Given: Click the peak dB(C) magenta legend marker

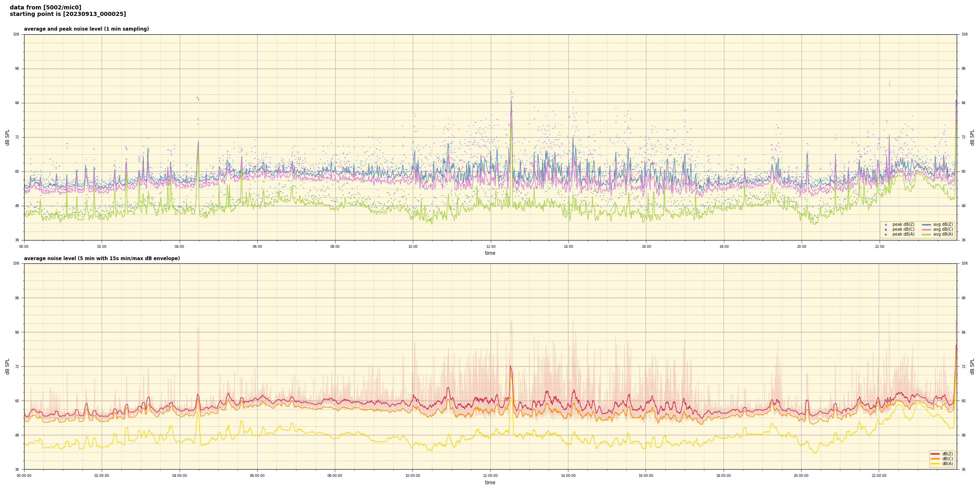Looking at the screenshot, I should pyautogui.click(x=886, y=229).
